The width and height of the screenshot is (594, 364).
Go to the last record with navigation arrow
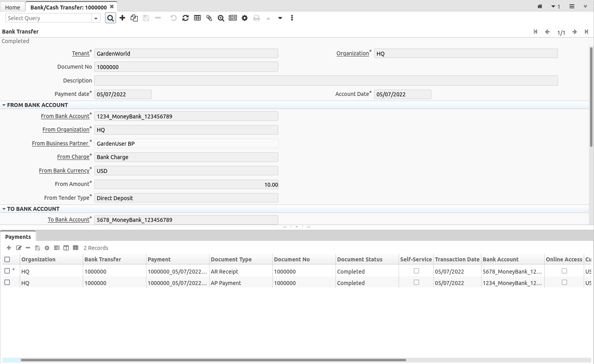(x=587, y=32)
